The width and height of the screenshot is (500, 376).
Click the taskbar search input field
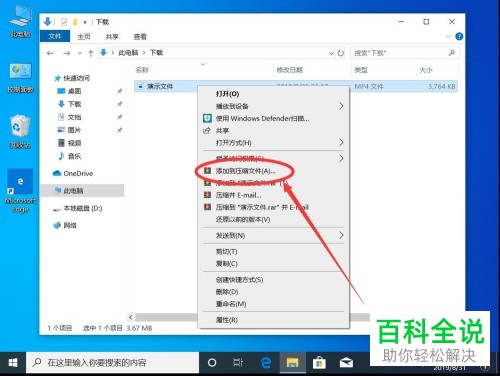(x=113, y=363)
